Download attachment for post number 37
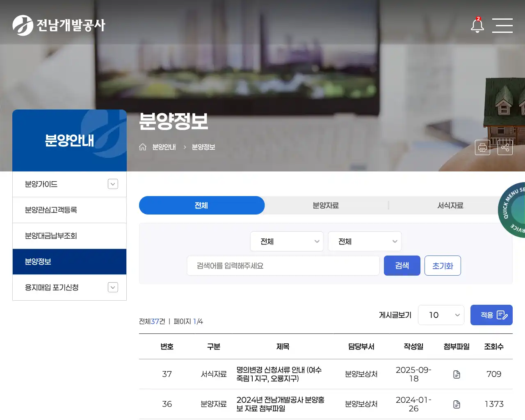The width and height of the screenshot is (525, 420). (x=457, y=374)
